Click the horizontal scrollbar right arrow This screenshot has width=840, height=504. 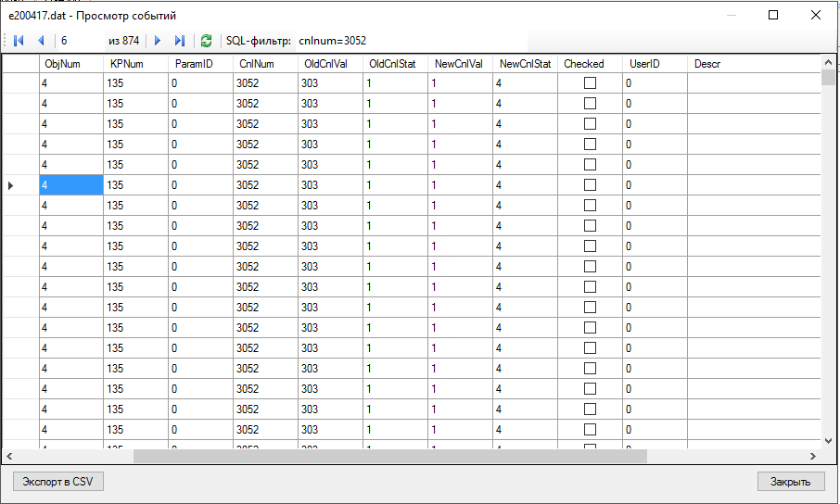(813, 457)
